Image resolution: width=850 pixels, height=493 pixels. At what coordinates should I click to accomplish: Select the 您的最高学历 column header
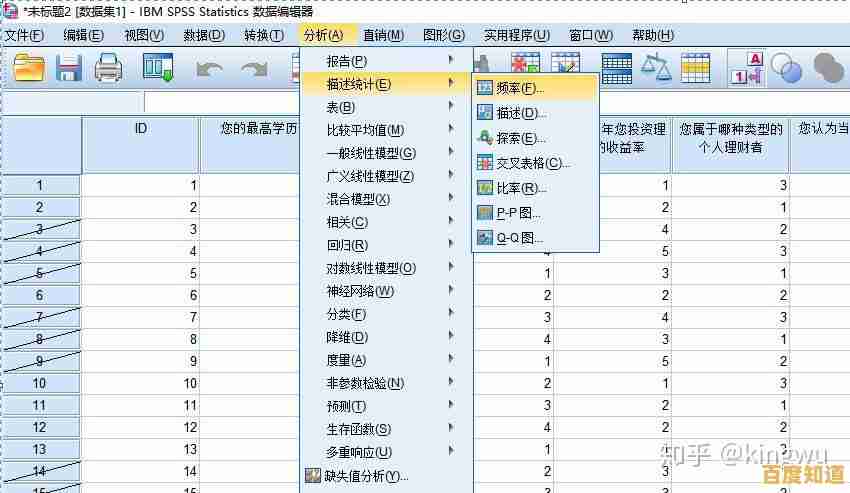(x=250, y=144)
